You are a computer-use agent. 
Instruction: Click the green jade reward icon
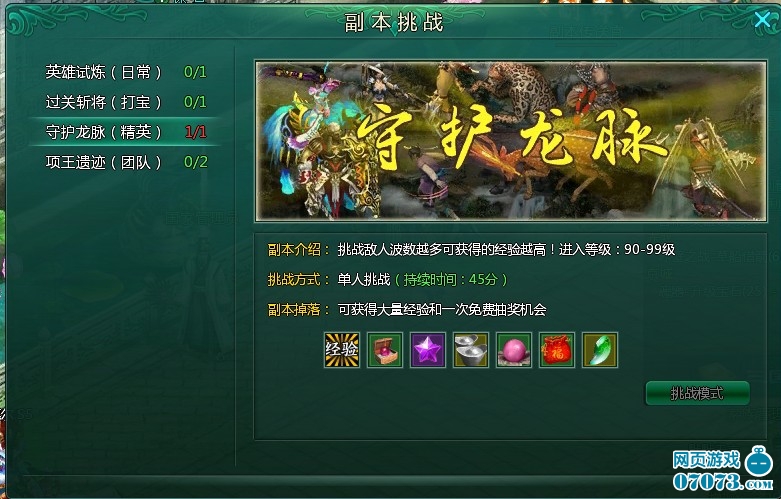[600, 350]
